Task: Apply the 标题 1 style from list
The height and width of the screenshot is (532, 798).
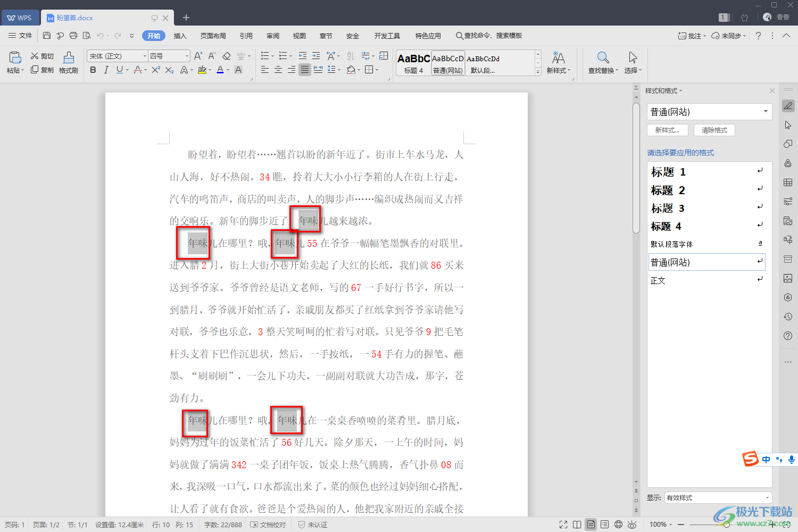Action: (x=708, y=172)
